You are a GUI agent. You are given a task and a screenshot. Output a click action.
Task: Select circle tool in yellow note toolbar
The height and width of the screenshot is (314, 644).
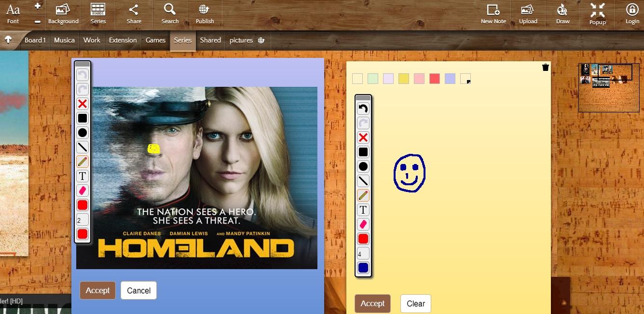pos(363,166)
